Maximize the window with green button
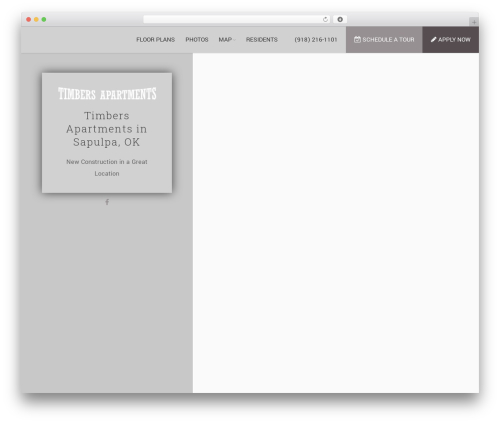Image resolution: width=500 pixels, height=423 pixels. point(44,19)
